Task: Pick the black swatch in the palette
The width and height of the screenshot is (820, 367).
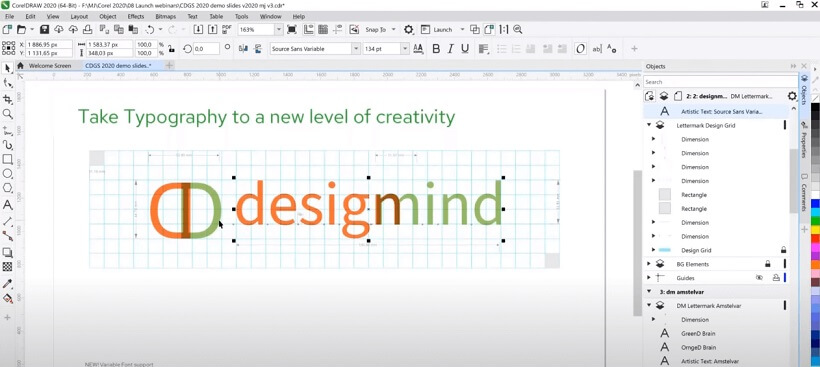Action: pyautogui.click(x=815, y=108)
